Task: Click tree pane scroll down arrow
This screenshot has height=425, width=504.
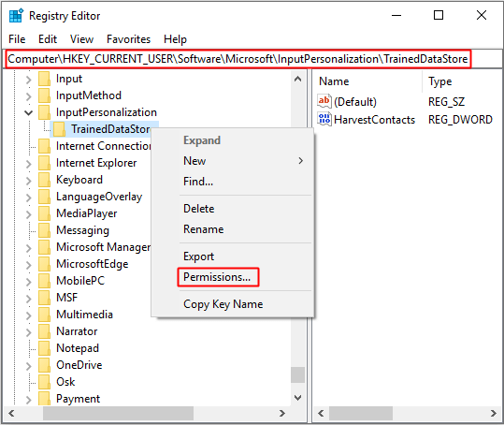Action: click(298, 398)
